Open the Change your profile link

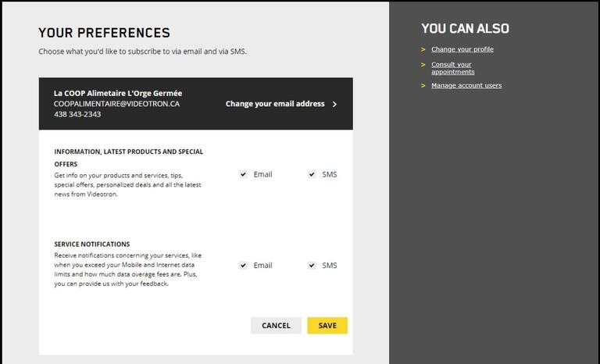coord(462,49)
